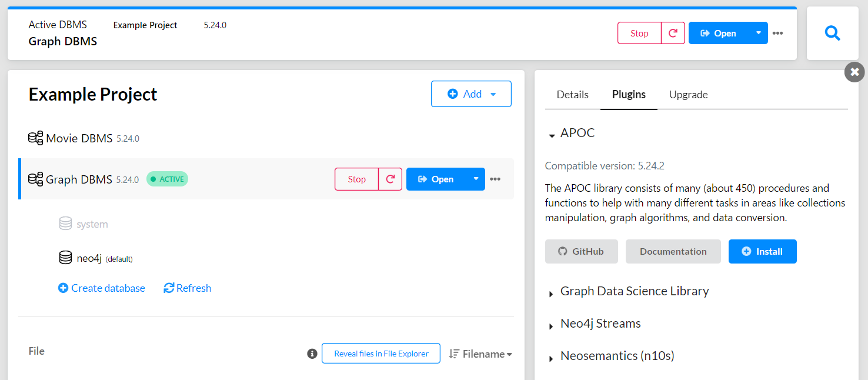The width and height of the screenshot is (868, 380).
Task: Expand the Neosemantics (n10s) plugin
Action: click(x=551, y=358)
